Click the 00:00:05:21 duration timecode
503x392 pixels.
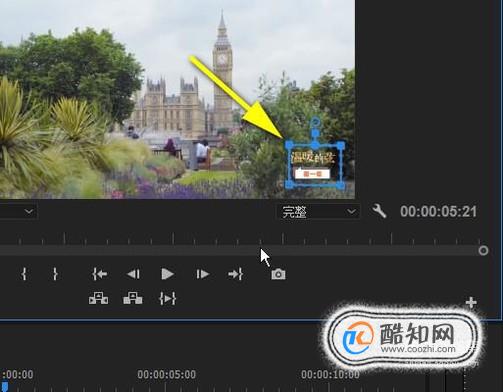[438, 212]
